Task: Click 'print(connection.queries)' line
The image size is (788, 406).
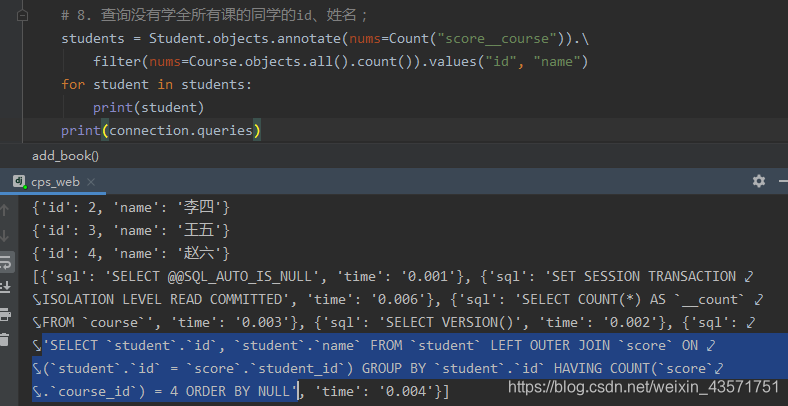Action: (161, 131)
